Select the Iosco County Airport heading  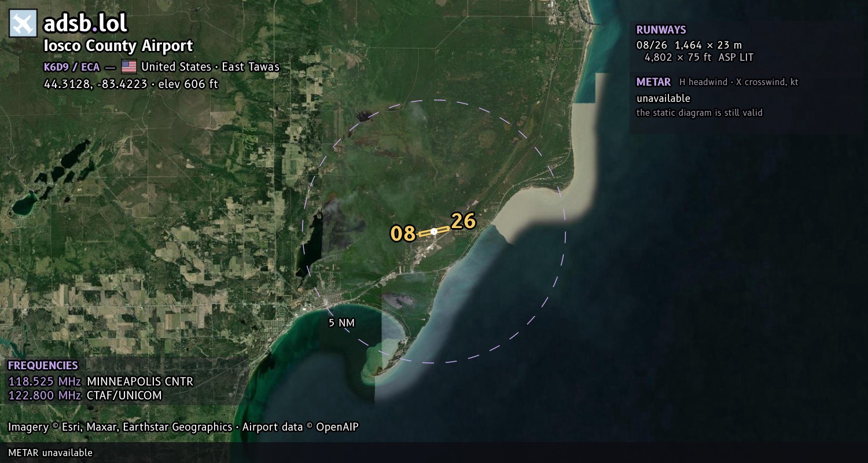[x=118, y=46]
